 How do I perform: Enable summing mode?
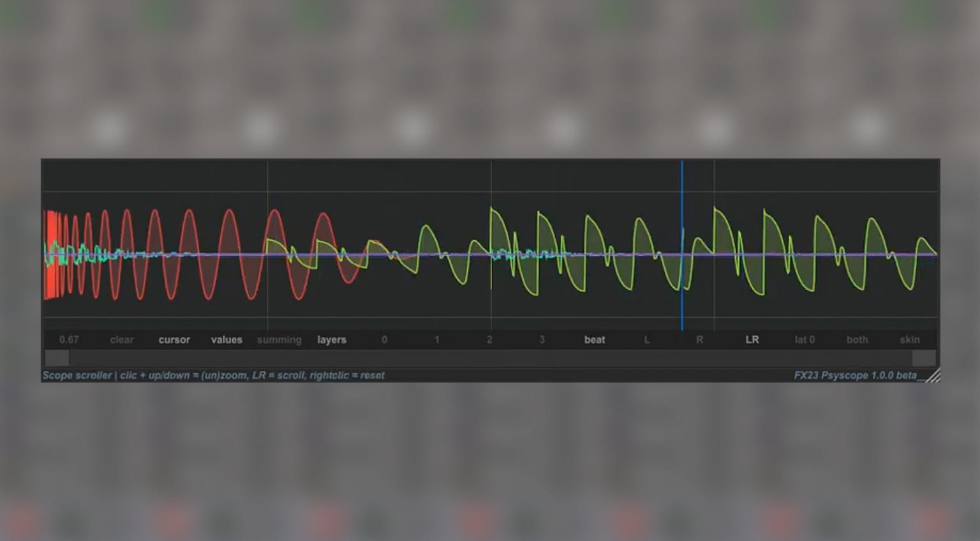(x=279, y=339)
